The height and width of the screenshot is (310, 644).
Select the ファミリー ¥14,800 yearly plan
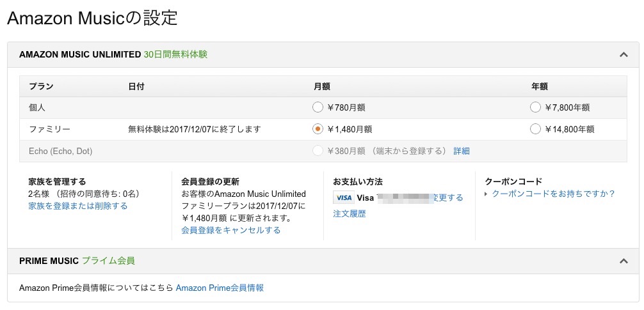(x=535, y=130)
